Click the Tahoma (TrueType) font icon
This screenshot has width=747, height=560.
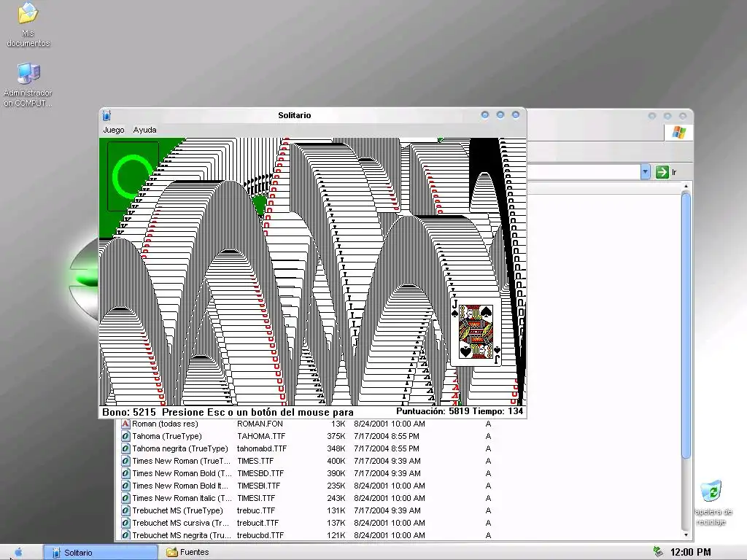click(x=125, y=436)
